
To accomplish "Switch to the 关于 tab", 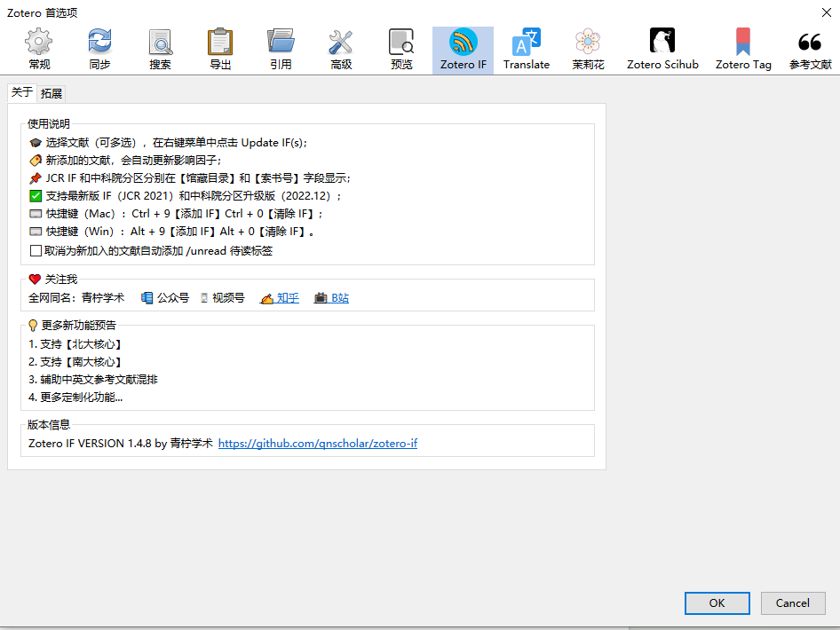I will (x=22, y=92).
